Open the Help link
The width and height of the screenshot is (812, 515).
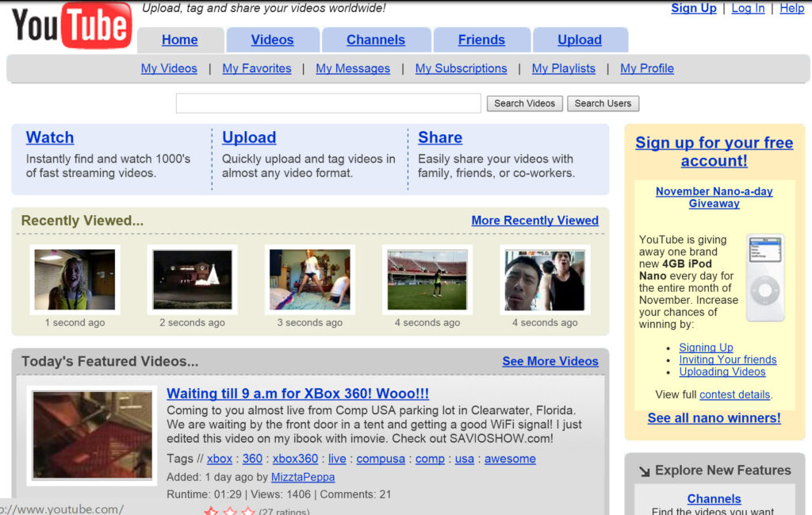tap(792, 8)
